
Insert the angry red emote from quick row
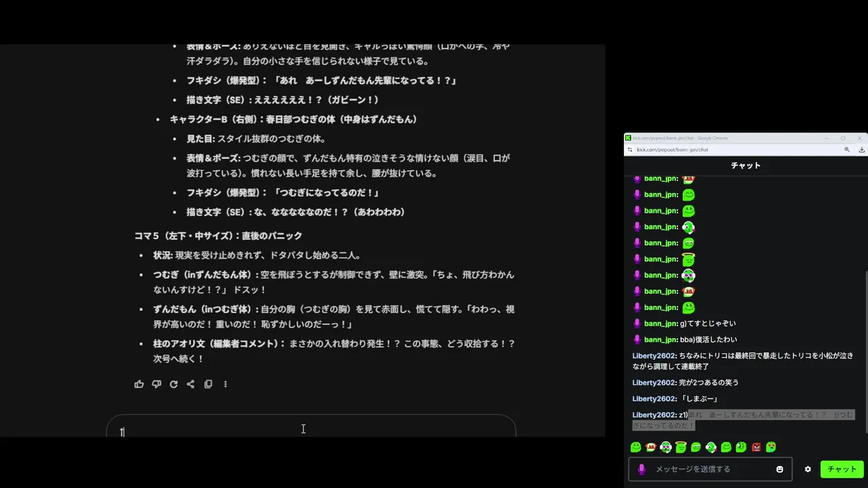click(756, 447)
